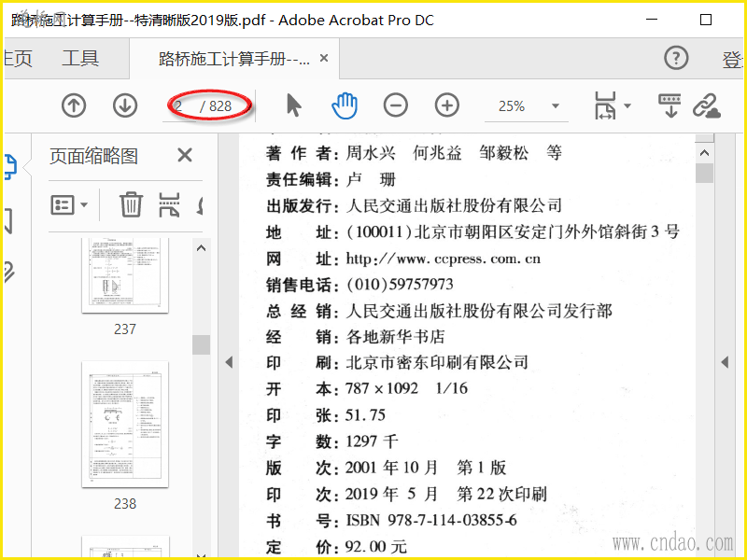The width and height of the screenshot is (747, 560).
Task: Click the 页面缩略图 panel title
Action: [x=93, y=156]
